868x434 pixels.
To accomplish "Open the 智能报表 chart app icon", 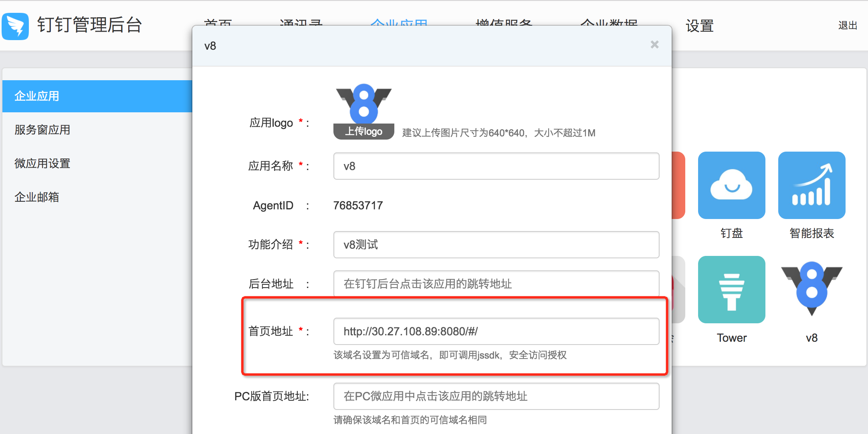I will (x=811, y=185).
